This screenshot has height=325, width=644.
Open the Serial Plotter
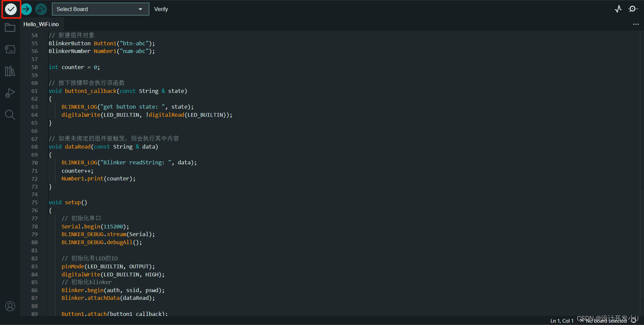pyautogui.click(x=618, y=9)
